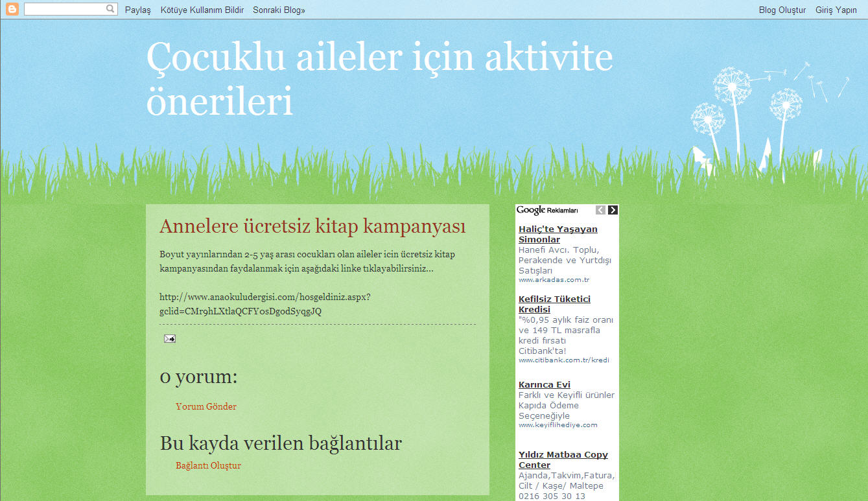Click the orange Blogger logo icon
The width and height of the screenshot is (868, 501).
point(12,10)
